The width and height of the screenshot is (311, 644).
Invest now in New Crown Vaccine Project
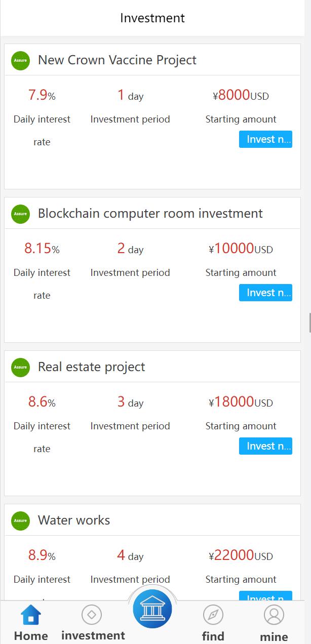coord(265,139)
